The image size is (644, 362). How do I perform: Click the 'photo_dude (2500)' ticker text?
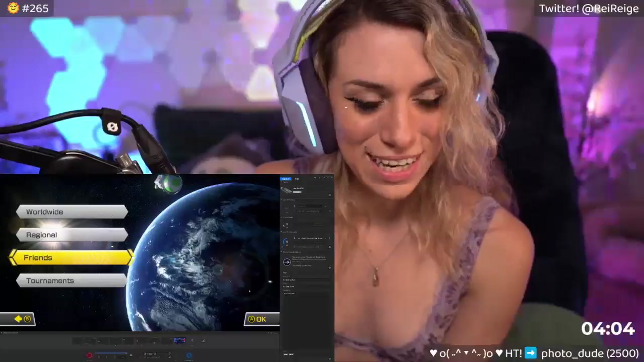point(590,353)
